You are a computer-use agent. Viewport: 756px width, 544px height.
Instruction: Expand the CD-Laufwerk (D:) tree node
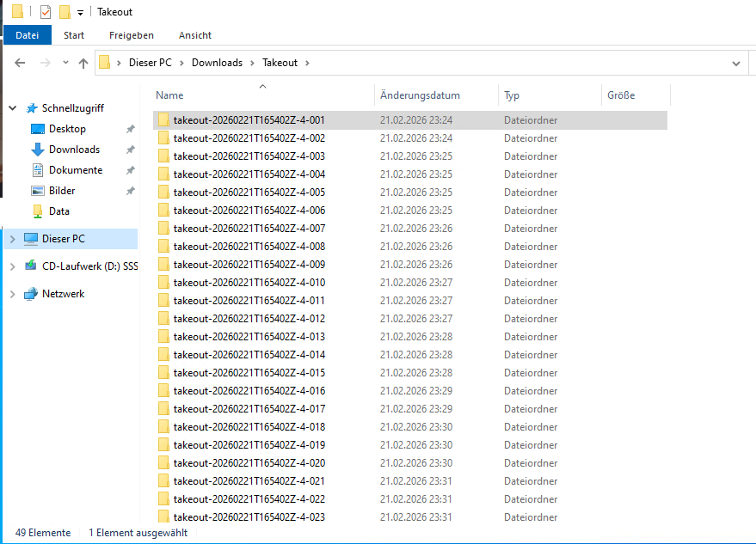13,266
